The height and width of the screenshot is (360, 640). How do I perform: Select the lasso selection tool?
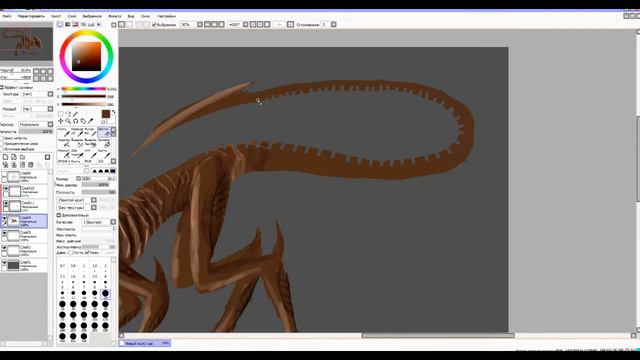pos(68,114)
